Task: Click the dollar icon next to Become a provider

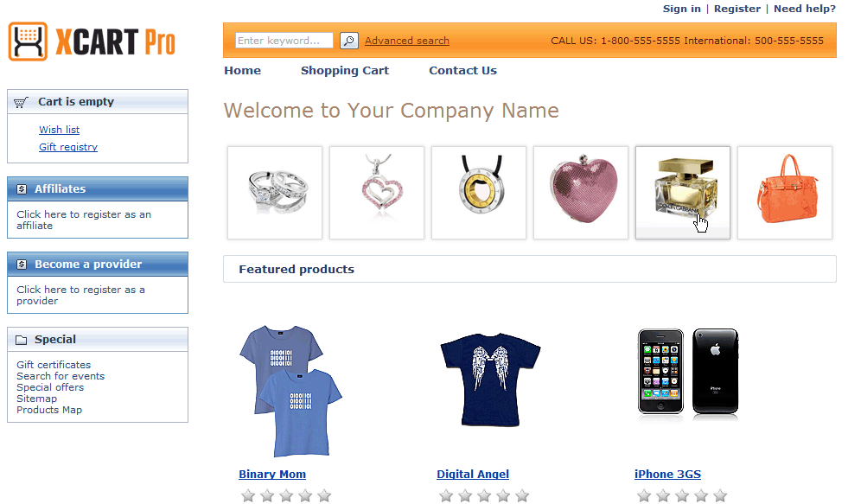Action: point(22,265)
